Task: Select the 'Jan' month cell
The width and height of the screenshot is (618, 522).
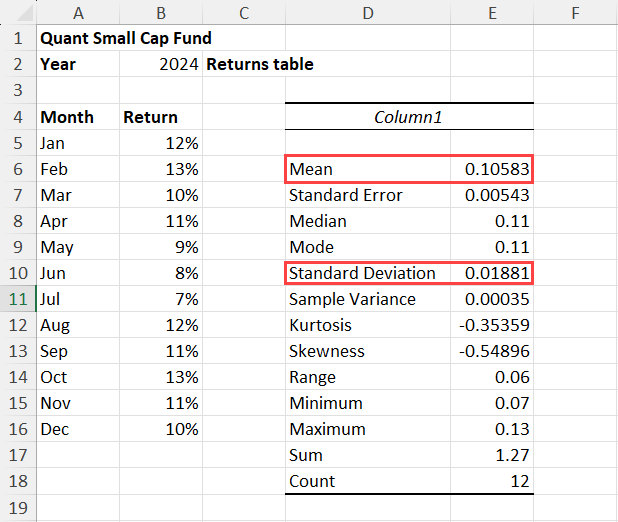Action: (x=78, y=143)
